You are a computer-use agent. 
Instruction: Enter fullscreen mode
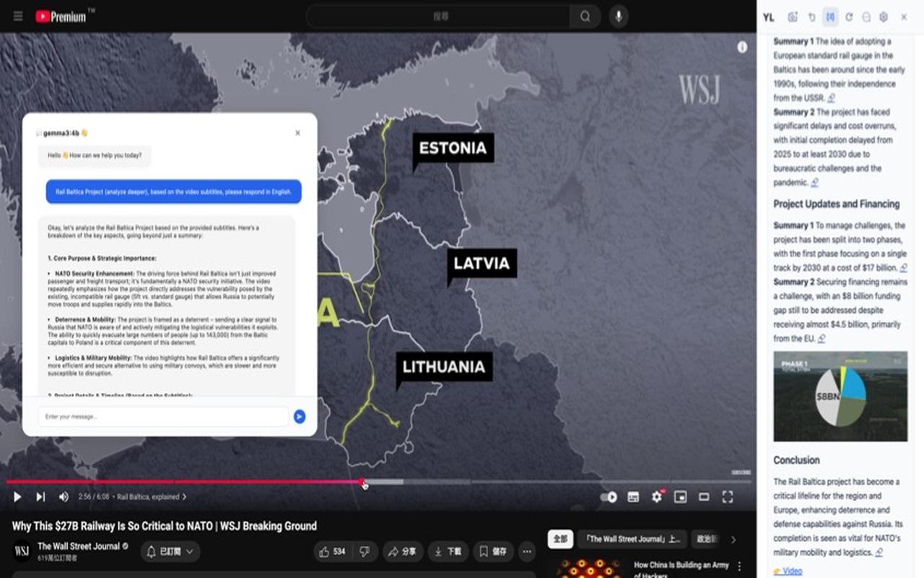pos(728,497)
